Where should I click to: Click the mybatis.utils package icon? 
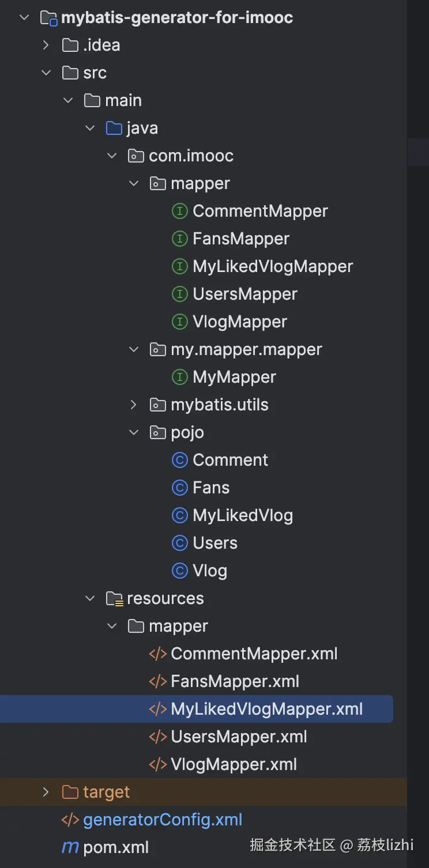158,405
